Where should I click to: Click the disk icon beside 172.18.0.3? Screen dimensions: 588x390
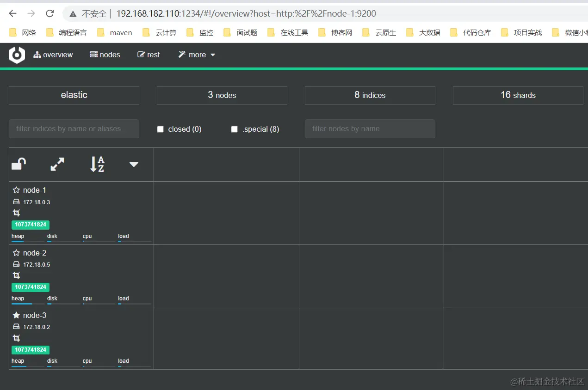pyautogui.click(x=16, y=202)
